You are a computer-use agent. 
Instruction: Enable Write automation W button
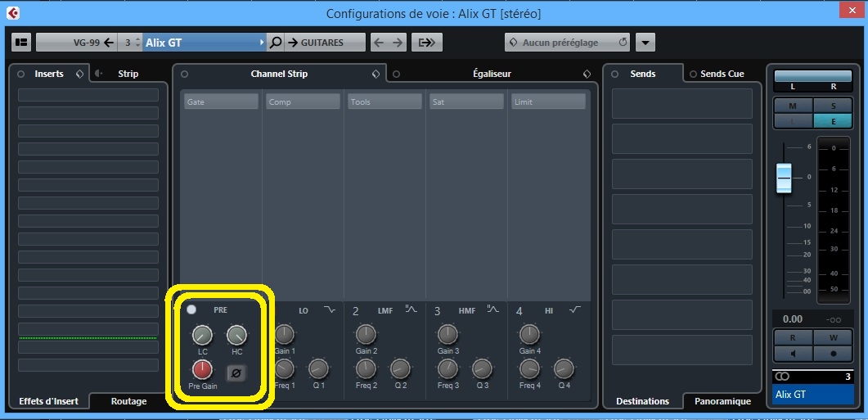[833, 337]
